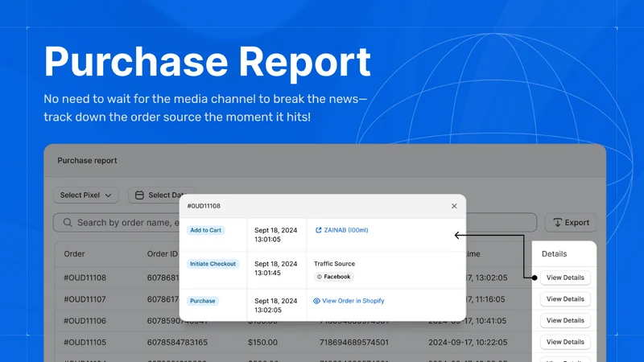Click the $150.00 amount for #OUD11105
The width and height of the screenshot is (644, 362).
[262, 342]
